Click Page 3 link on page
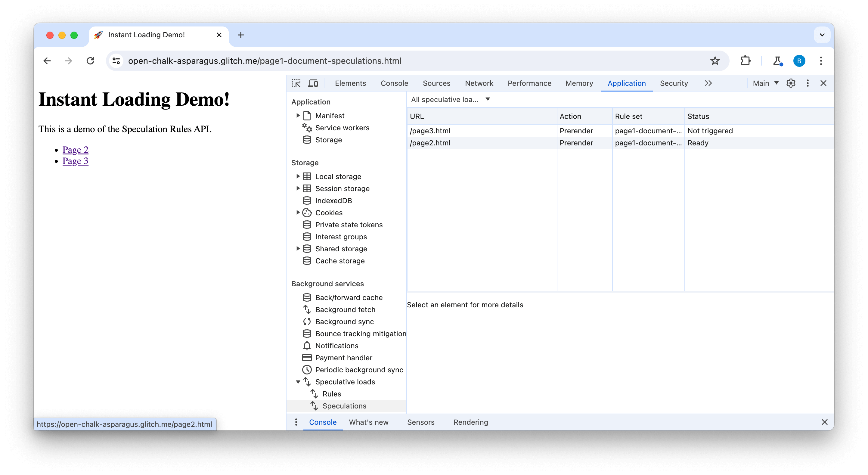Image resolution: width=868 pixels, height=475 pixels. [x=76, y=161]
